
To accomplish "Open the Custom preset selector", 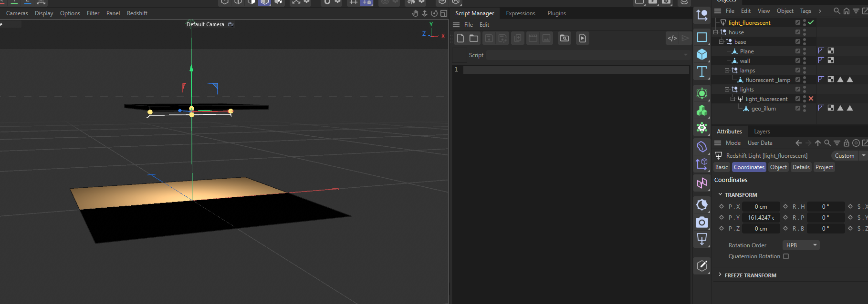I will pyautogui.click(x=845, y=156).
